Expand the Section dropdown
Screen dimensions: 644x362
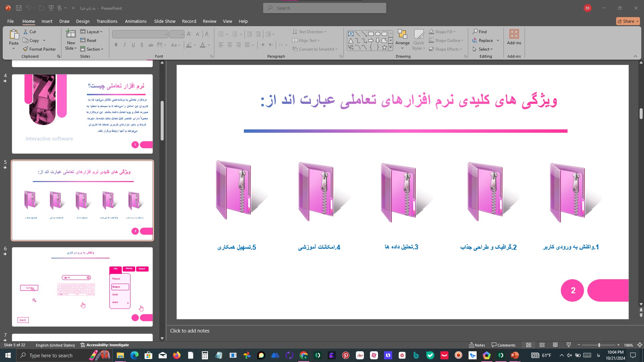coord(92,49)
